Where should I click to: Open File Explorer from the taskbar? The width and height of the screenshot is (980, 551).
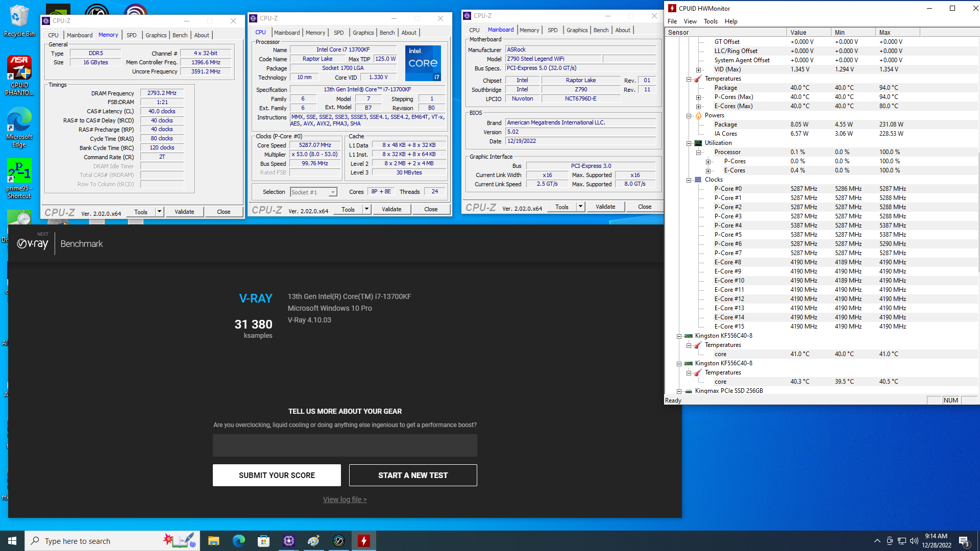pyautogui.click(x=213, y=541)
